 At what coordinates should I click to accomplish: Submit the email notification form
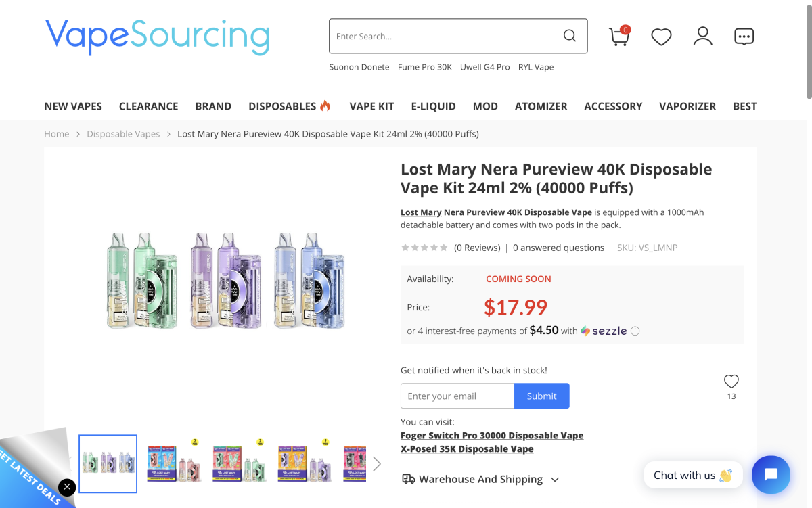point(541,396)
